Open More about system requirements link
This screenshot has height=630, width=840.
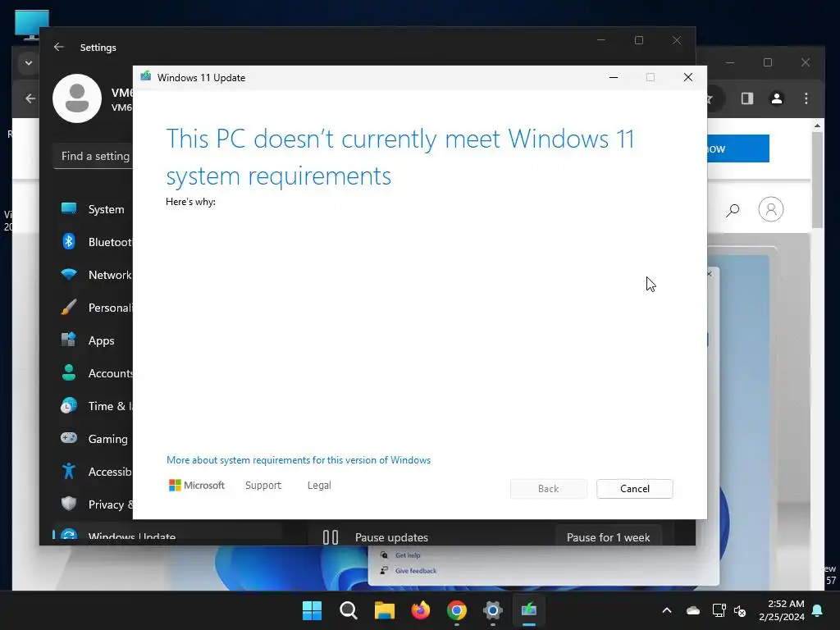299,460
